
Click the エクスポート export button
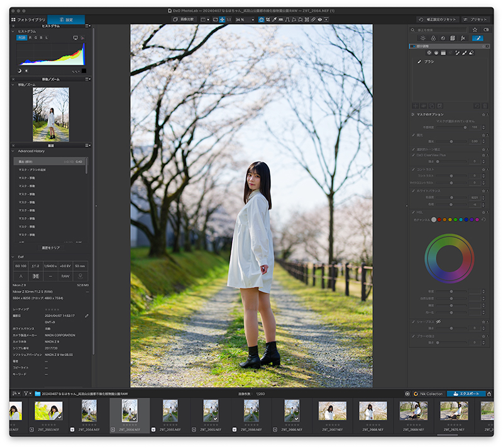coord(466,394)
